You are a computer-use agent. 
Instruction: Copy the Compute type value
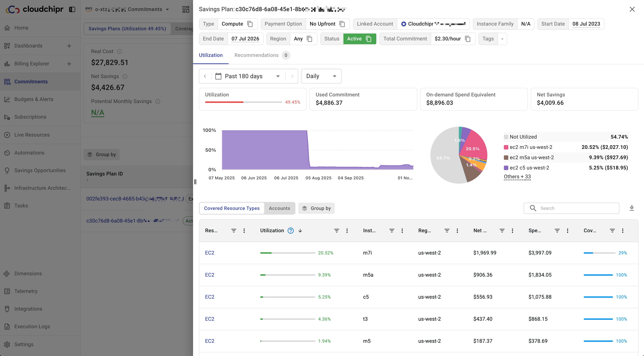tap(250, 24)
